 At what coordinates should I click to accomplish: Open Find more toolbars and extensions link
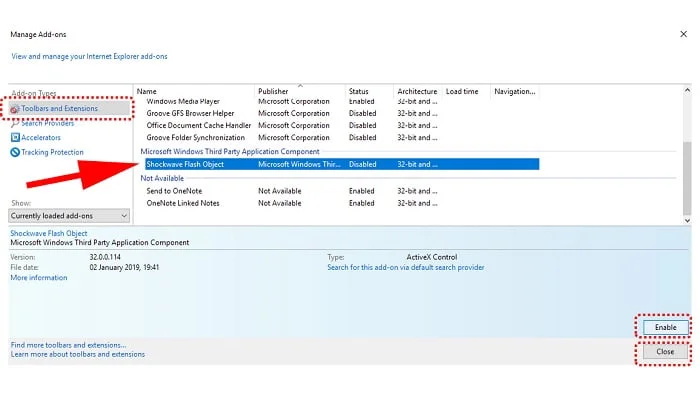(x=68, y=345)
